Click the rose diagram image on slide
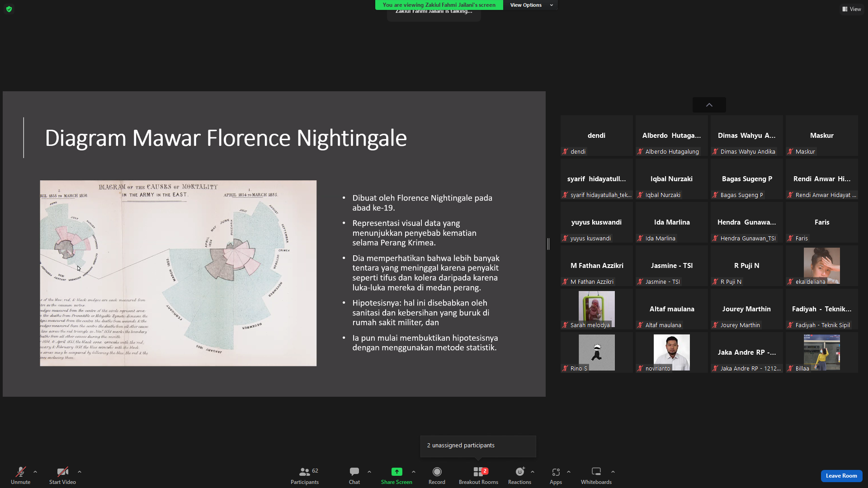This screenshot has height=488, width=868. point(178,273)
